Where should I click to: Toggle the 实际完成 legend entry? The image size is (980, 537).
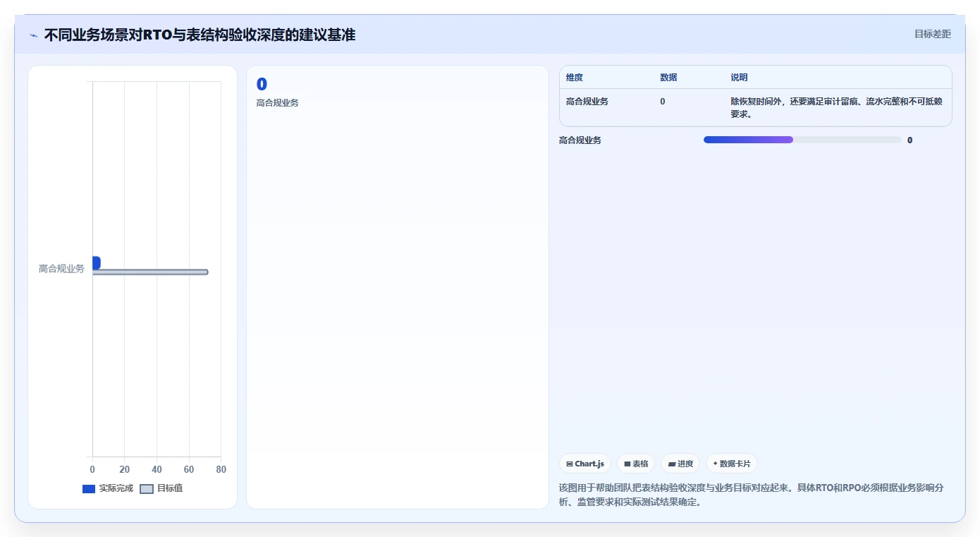click(x=107, y=488)
